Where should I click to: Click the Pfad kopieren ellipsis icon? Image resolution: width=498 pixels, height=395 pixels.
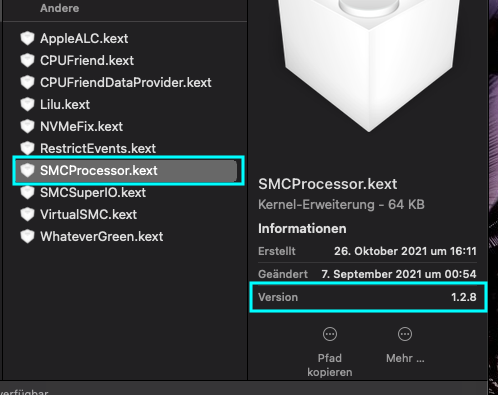[x=330, y=334]
